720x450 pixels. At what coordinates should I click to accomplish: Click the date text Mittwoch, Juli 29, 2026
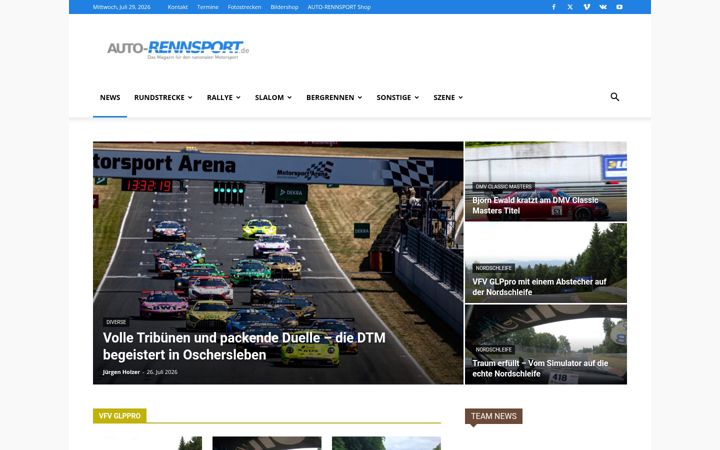(122, 7)
